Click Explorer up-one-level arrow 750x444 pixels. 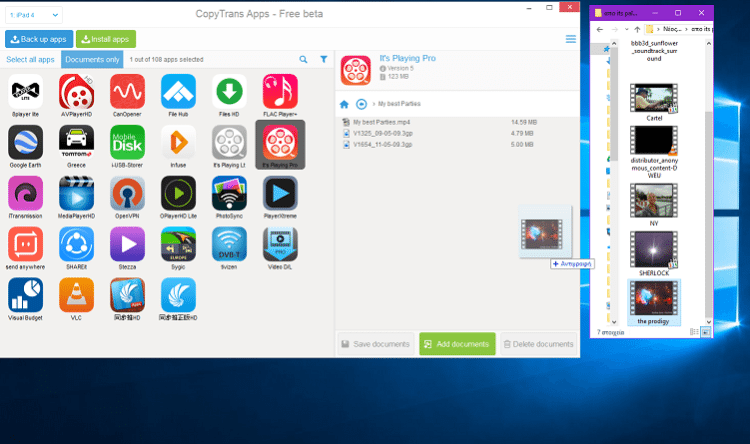coord(637,29)
